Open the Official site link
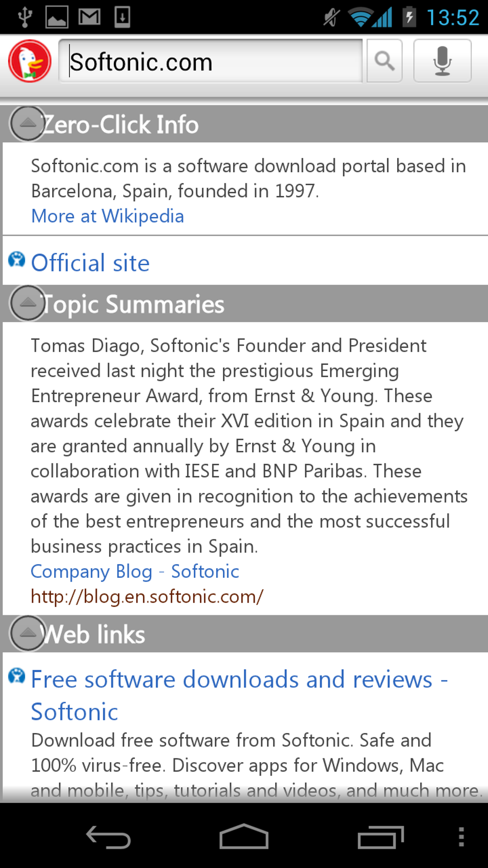The image size is (488, 868). coord(90,263)
